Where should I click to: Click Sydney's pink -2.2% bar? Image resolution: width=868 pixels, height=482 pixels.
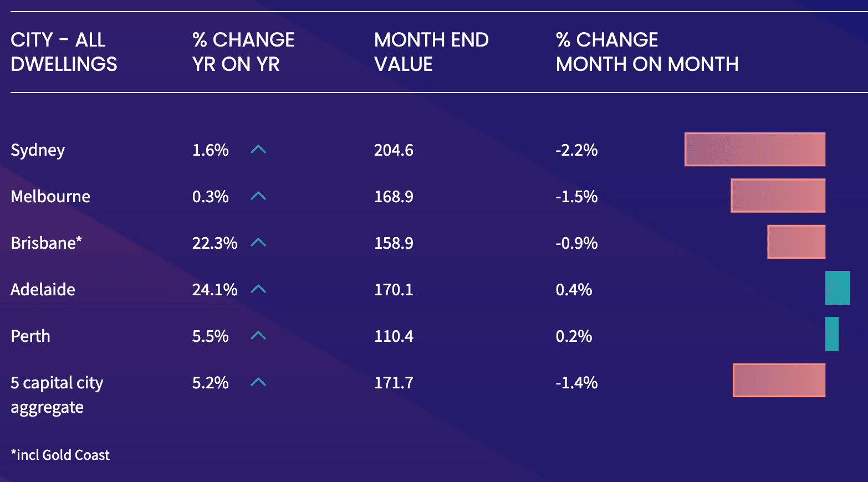click(754, 149)
